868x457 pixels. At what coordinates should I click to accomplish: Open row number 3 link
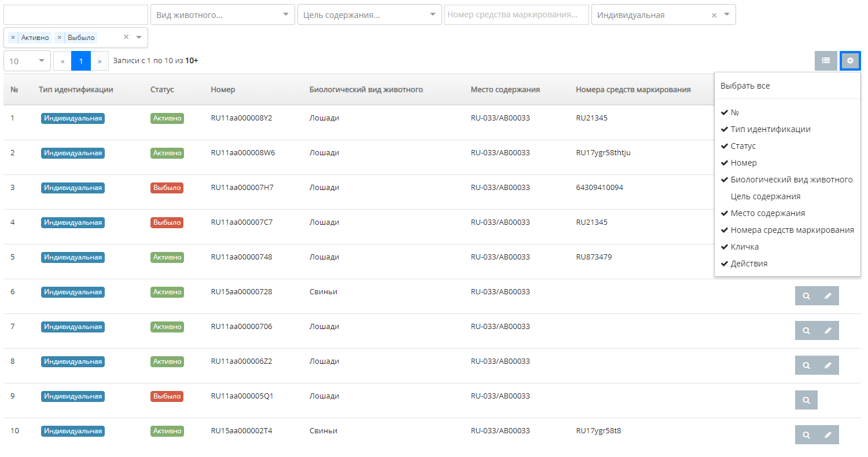click(x=13, y=188)
